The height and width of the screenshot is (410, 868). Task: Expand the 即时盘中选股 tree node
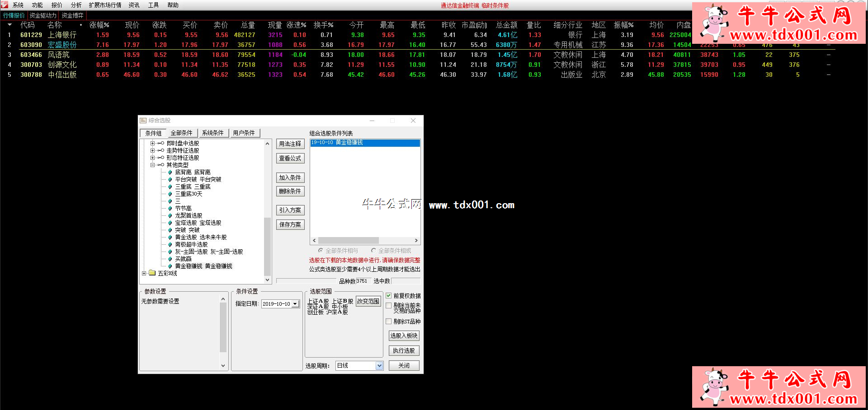click(x=152, y=143)
